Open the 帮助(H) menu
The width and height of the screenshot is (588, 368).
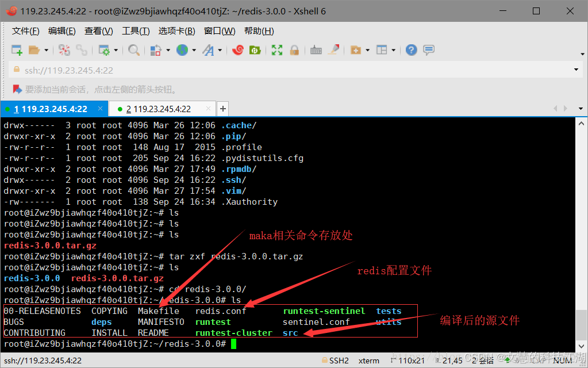point(259,31)
